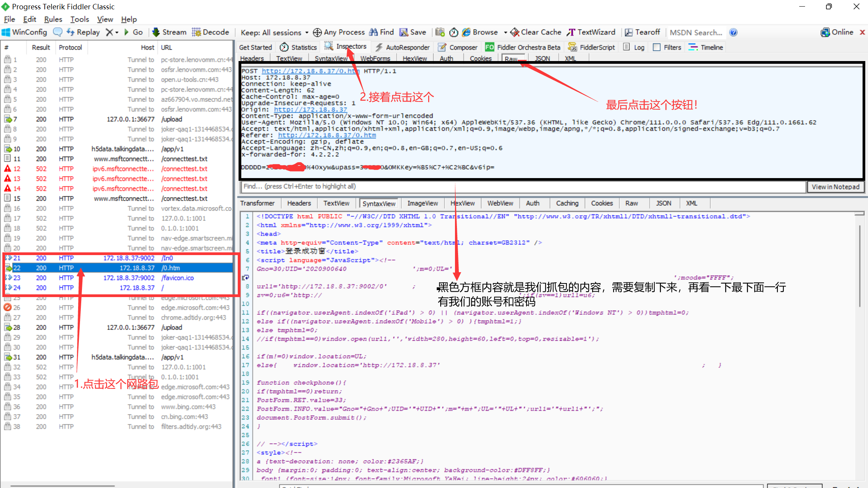Image resolution: width=868 pixels, height=488 pixels.
Task: Open the TextWizard tool
Action: (x=591, y=32)
